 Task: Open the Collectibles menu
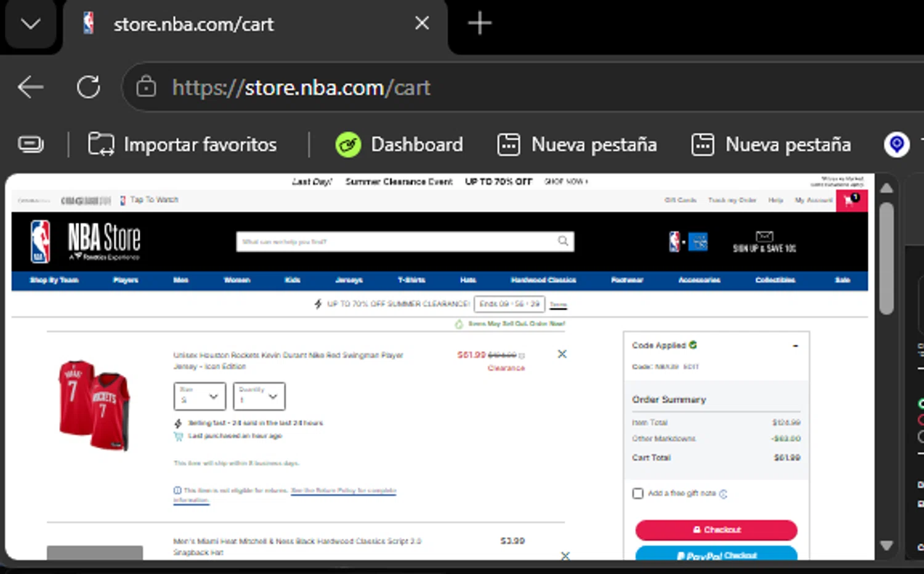point(776,280)
